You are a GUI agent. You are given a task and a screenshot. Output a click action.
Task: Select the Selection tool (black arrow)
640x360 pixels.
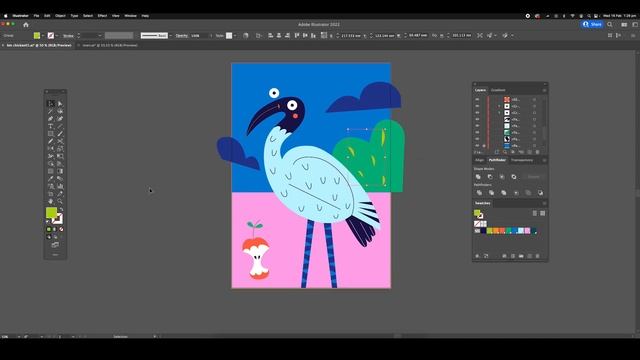pyautogui.click(x=51, y=104)
